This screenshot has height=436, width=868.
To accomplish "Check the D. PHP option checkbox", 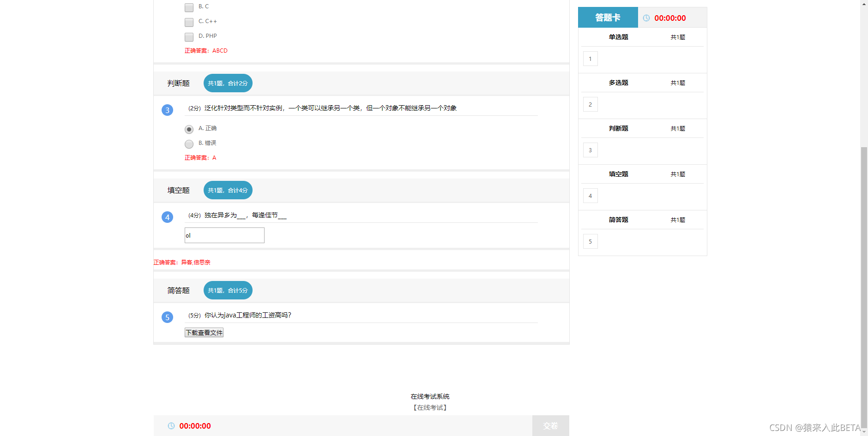I will [x=189, y=37].
